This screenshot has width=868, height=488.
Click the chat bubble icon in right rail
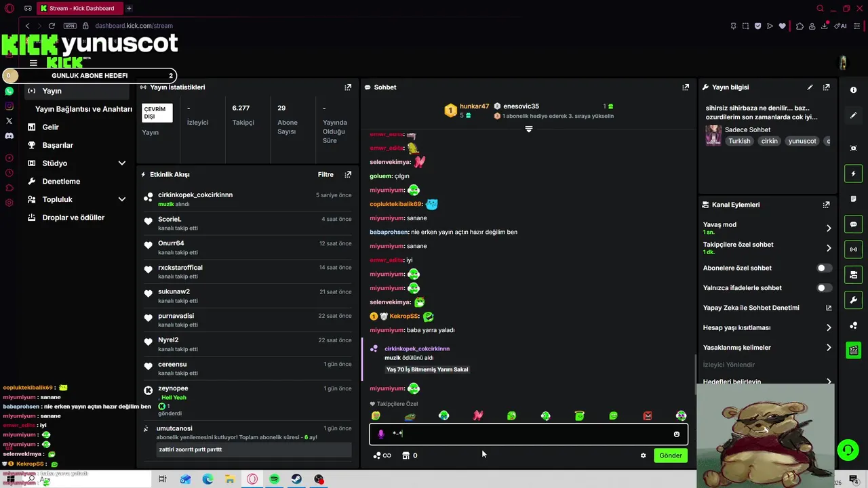tap(853, 224)
